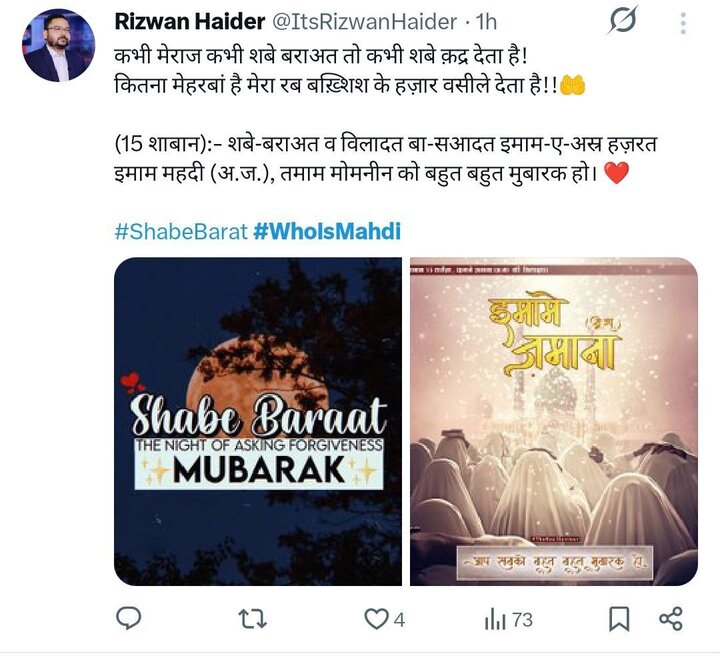Open the Imam-e-Zamana poster image
This screenshot has width=720, height=656.
click(554, 421)
